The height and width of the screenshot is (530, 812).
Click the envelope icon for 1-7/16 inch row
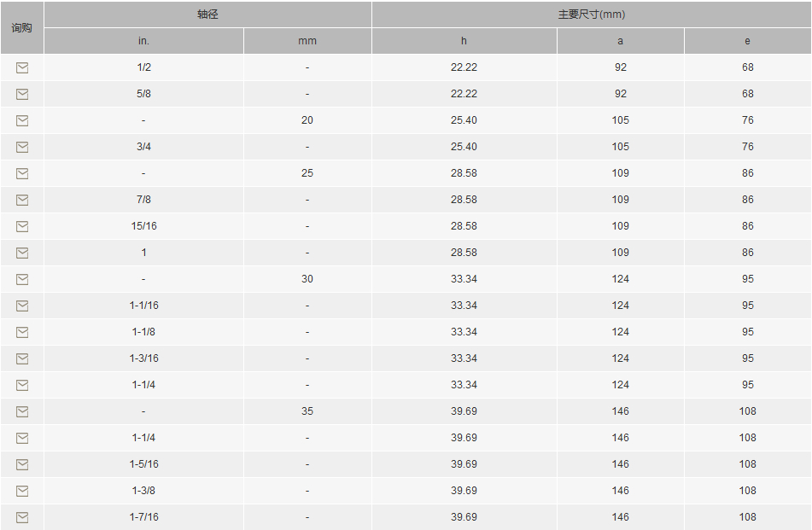22,517
